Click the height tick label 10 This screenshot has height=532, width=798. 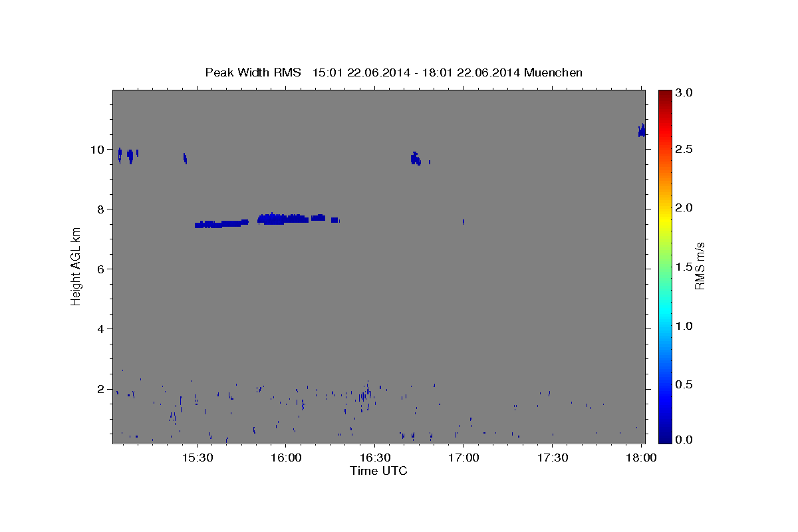pyautogui.click(x=98, y=150)
